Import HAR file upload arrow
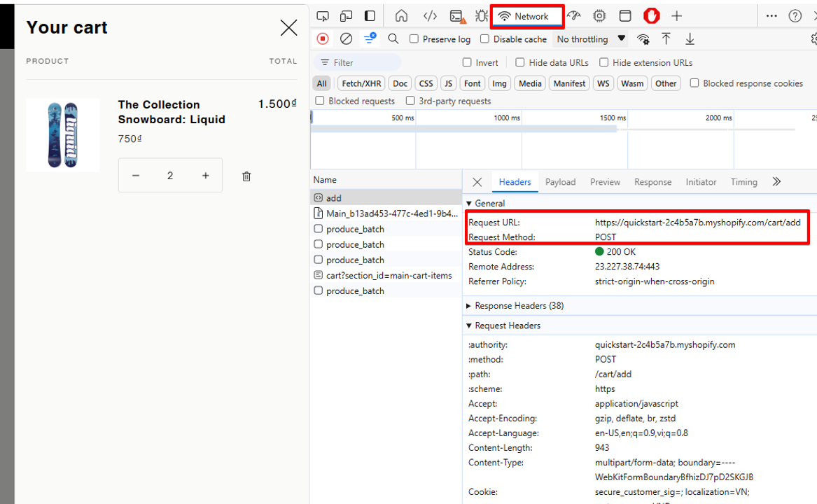817x504 pixels. pos(666,39)
